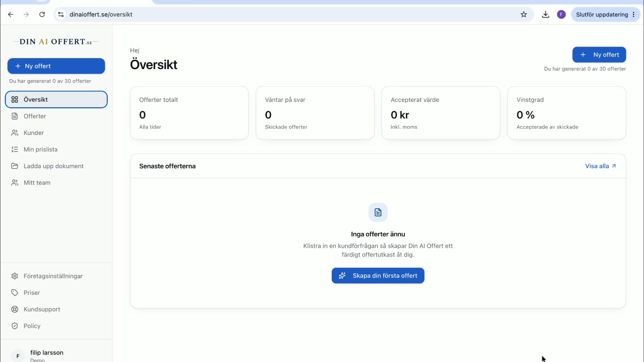Click the Accepterat värde card
Screen dimensions: 644x362
click(441, 113)
